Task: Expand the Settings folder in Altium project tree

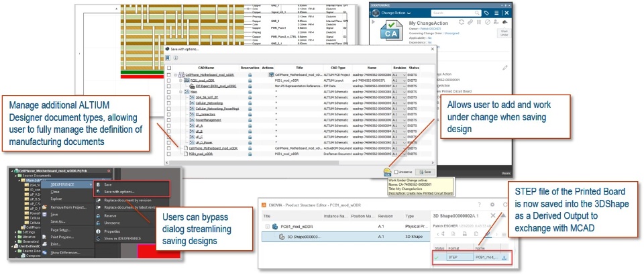Action: (x=16, y=232)
